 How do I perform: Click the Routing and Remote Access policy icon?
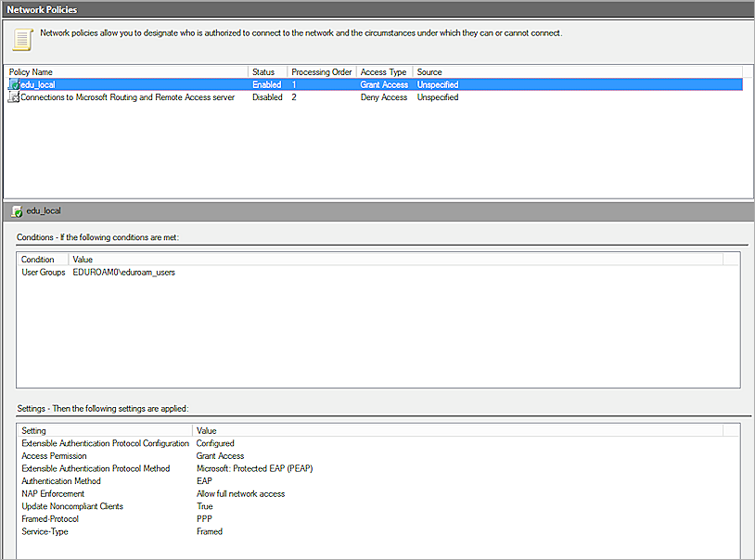click(x=14, y=97)
